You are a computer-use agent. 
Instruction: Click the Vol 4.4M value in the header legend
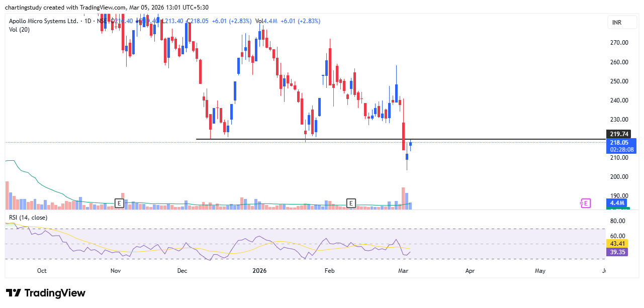click(266, 21)
